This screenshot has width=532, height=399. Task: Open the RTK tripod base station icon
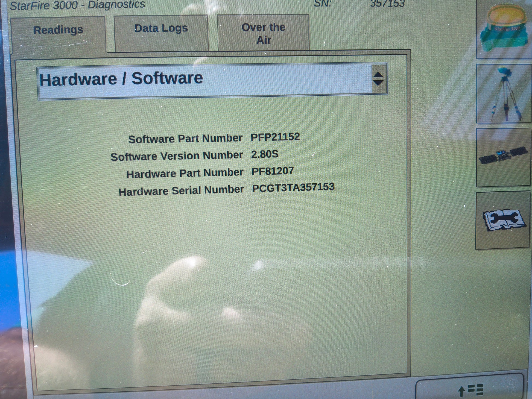(x=504, y=94)
